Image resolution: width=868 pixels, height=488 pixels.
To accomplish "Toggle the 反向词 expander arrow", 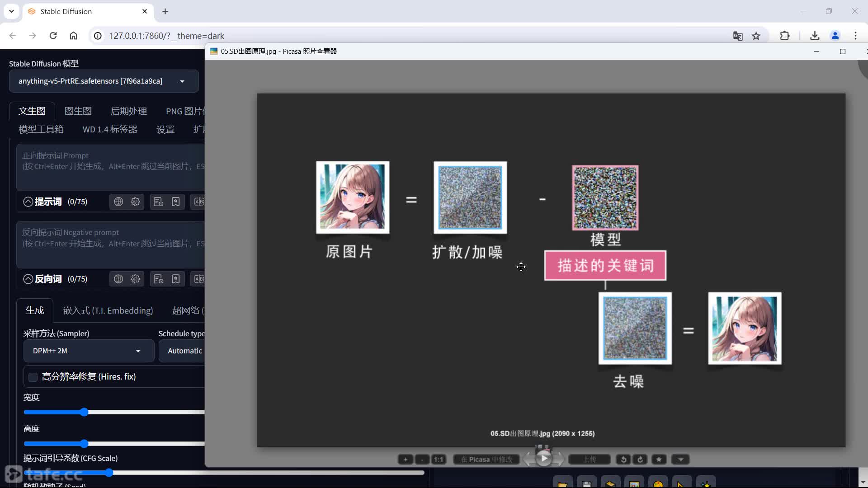I will (28, 279).
